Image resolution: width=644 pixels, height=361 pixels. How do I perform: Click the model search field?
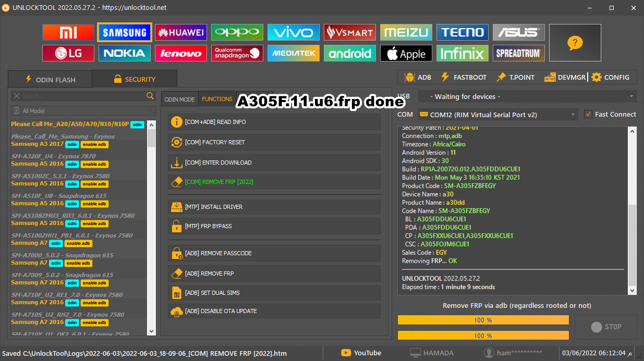78,96
